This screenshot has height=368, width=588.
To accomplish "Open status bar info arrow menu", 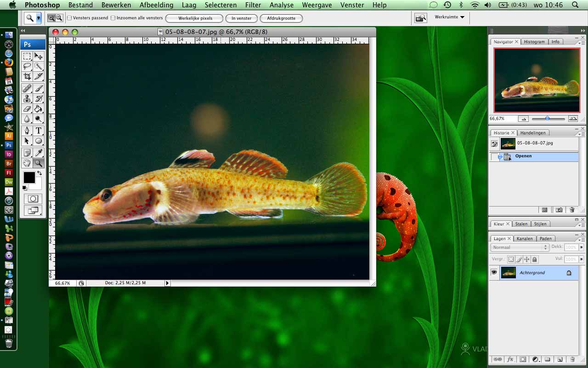I will (x=167, y=283).
